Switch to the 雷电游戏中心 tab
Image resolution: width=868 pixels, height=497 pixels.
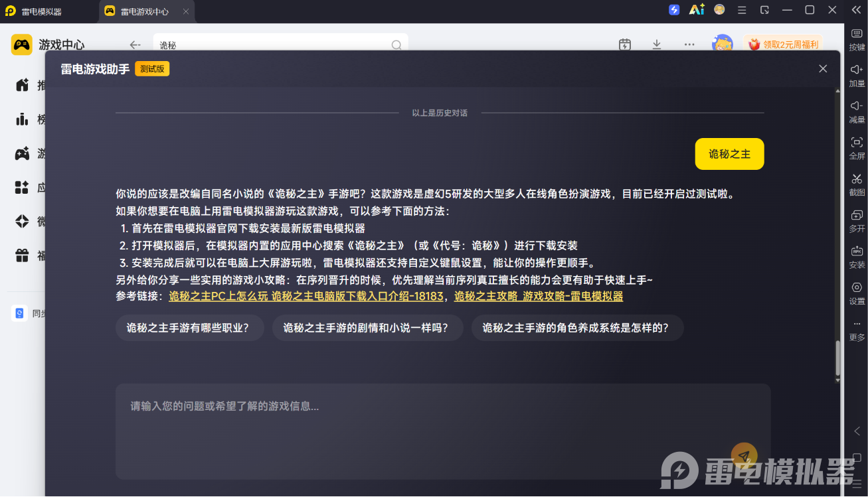point(145,11)
